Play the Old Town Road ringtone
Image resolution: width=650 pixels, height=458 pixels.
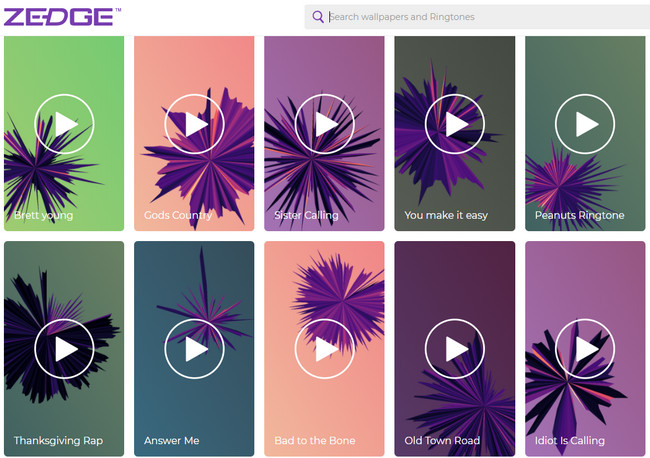pyautogui.click(x=454, y=348)
